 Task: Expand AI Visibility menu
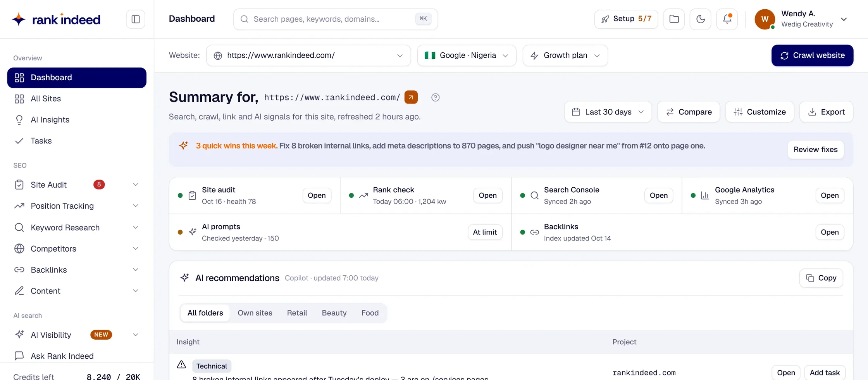(x=136, y=335)
